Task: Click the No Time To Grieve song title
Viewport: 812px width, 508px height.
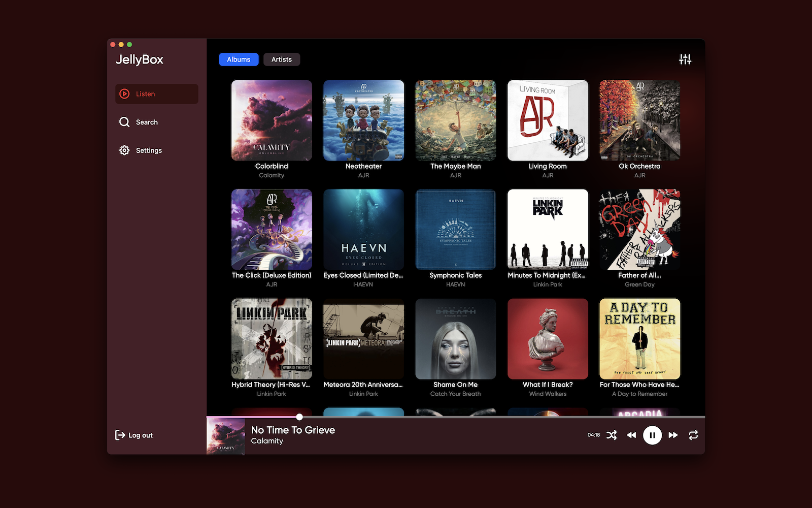Action: (x=293, y=430)
